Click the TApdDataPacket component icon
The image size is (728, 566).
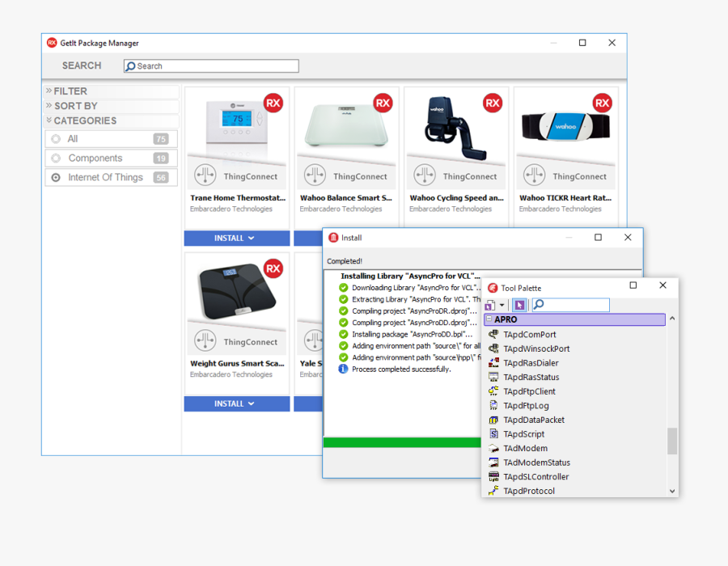tap(493, 420)
